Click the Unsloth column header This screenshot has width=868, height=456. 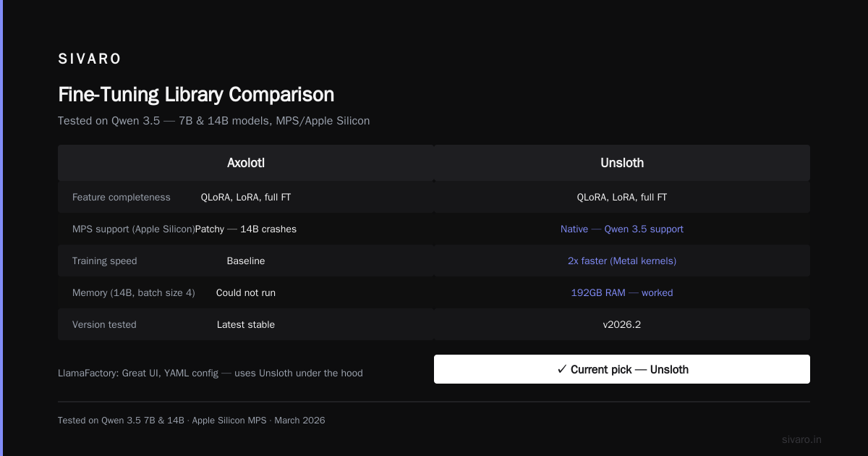[622, 163]
